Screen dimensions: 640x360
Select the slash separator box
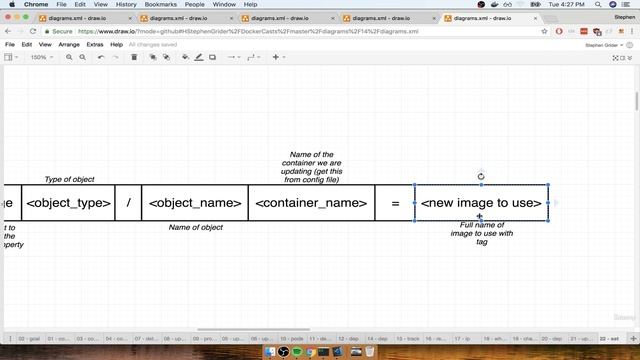(x=128, y=203)
